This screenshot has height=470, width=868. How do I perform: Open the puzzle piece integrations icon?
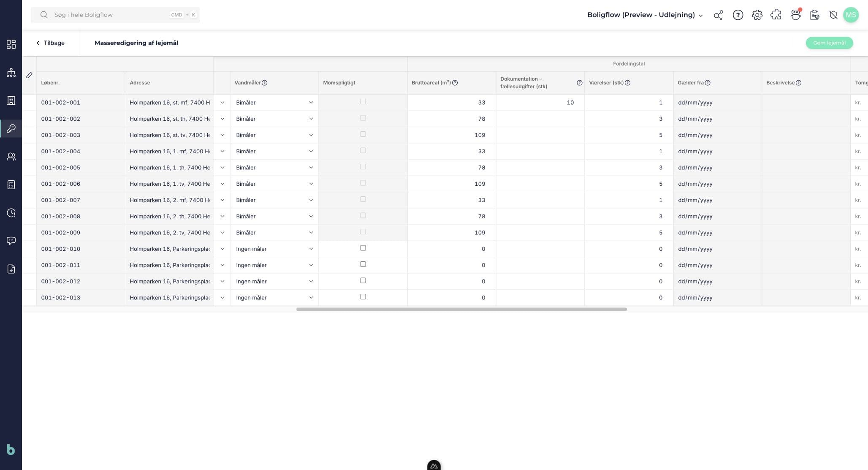click(x=776, y=15)
